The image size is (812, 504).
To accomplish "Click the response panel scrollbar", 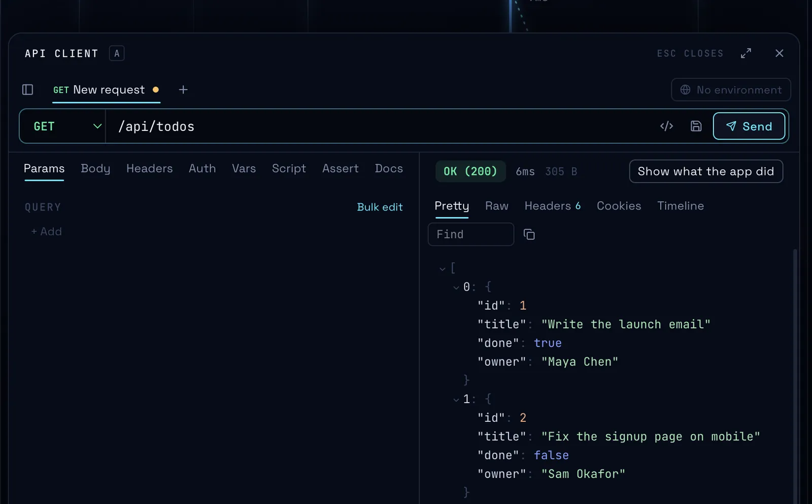I will tap(795, 376).
